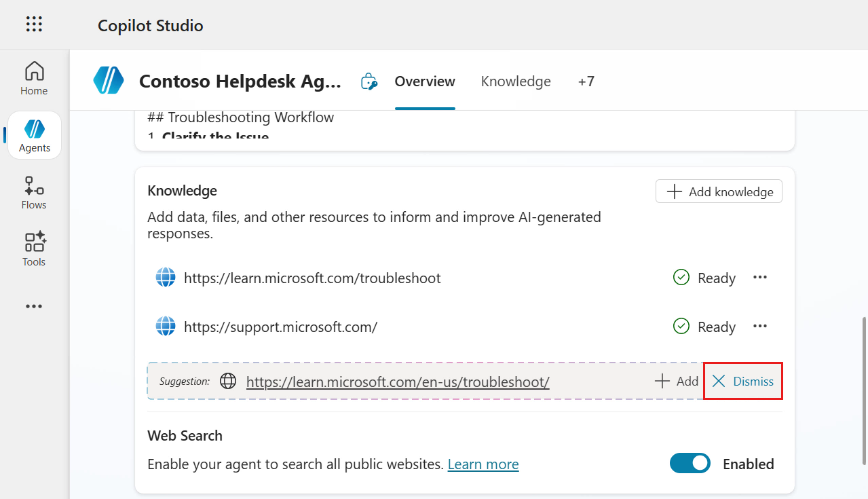Screen dimensions: 868x499
Task: Click the agent protection status icon
Action: click(369, 81)
